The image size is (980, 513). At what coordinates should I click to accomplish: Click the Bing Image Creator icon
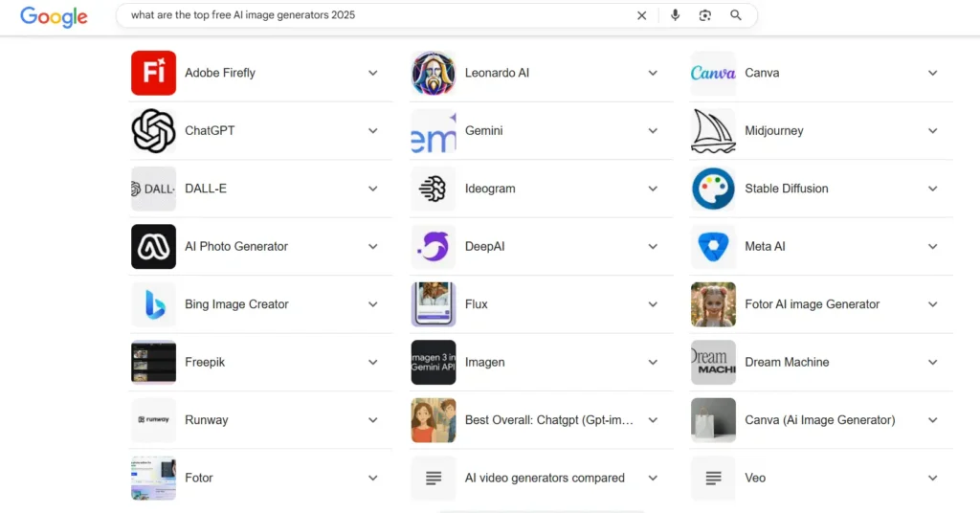153,304
